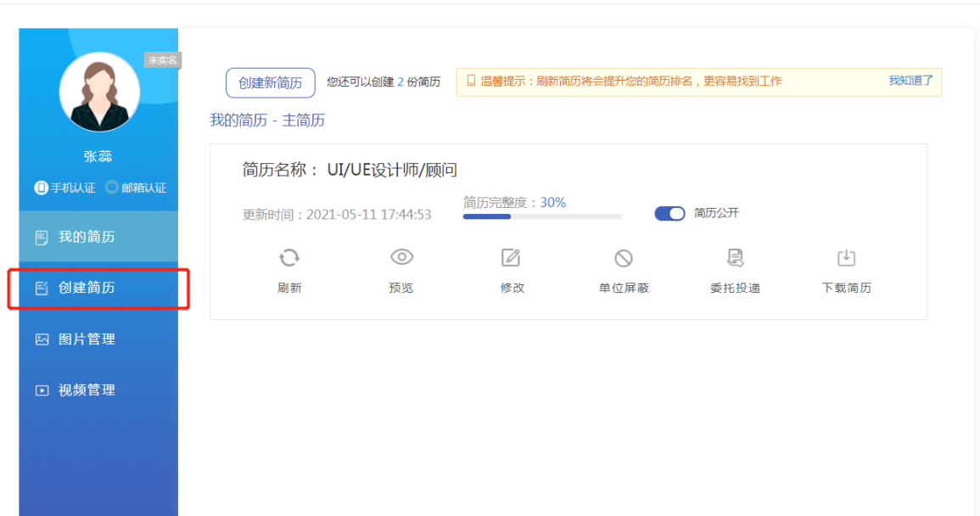Click the 刷新 refresh icon
The width and height of the screenshot is (980, 516).
(x=289, y=258)
